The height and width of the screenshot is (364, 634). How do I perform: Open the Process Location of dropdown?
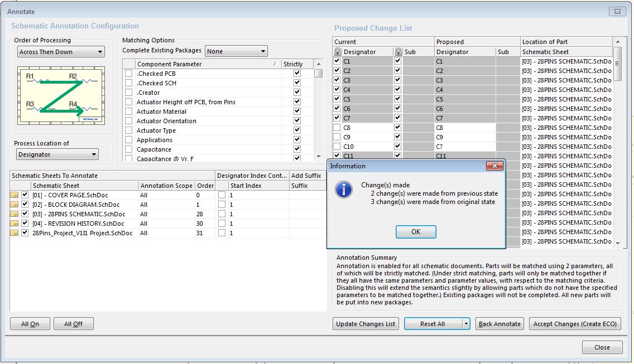point(57,154)
